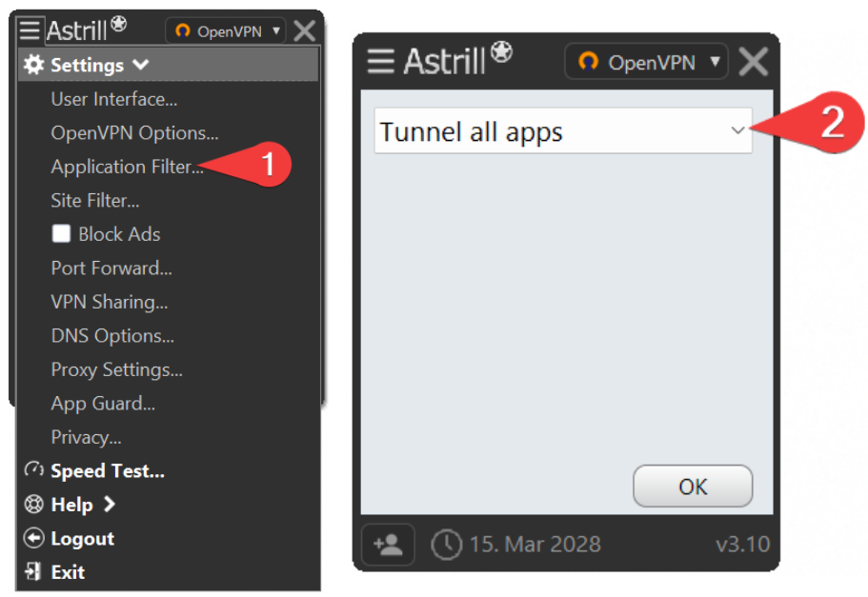Click the OK button
This screenshot has height=597, width=868.
pyautogui.click(x=693, y=487)
